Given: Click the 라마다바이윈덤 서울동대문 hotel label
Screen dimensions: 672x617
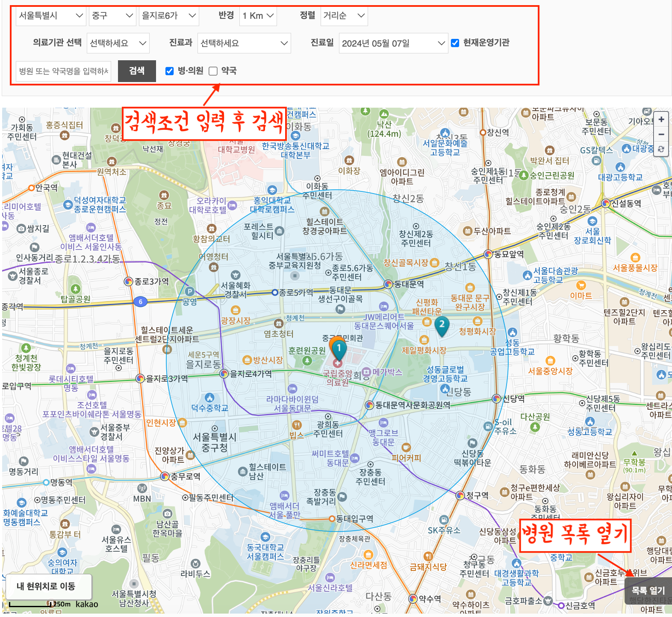Looking at the screenshot, I should [x=292, y=404].
